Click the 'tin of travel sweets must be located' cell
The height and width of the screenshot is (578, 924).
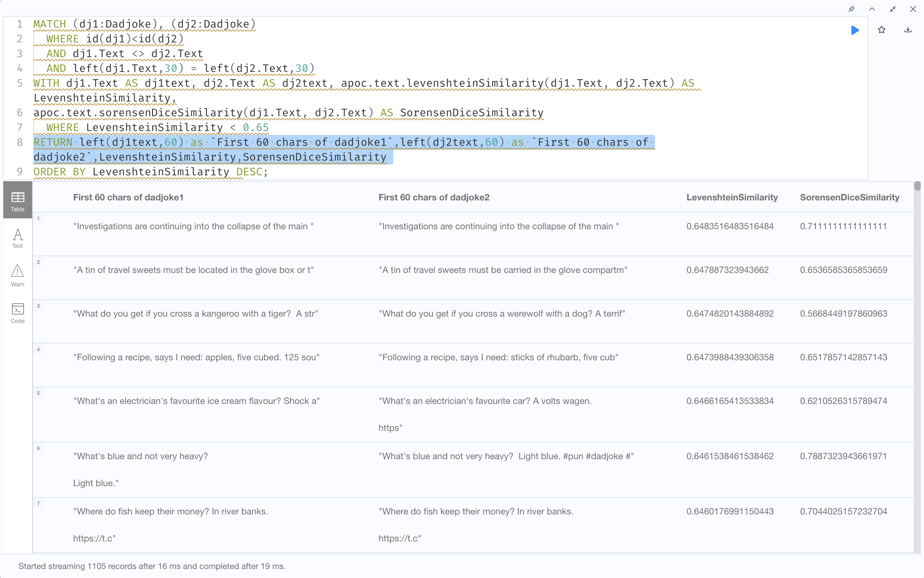coord(193,270)
